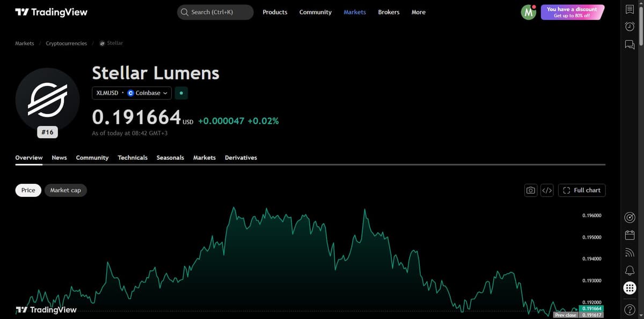644x319 pixels.
Task: Switch to the News tab
Action: (59, 158)
